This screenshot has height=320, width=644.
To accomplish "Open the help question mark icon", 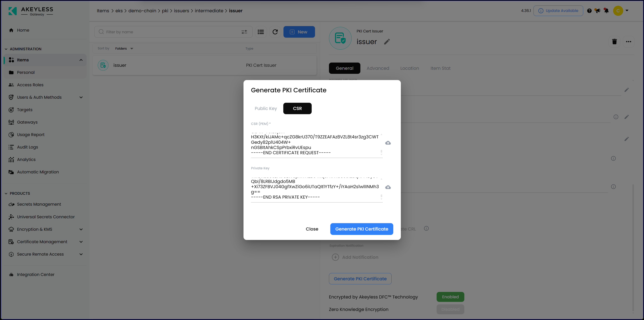I will point(589,11).
